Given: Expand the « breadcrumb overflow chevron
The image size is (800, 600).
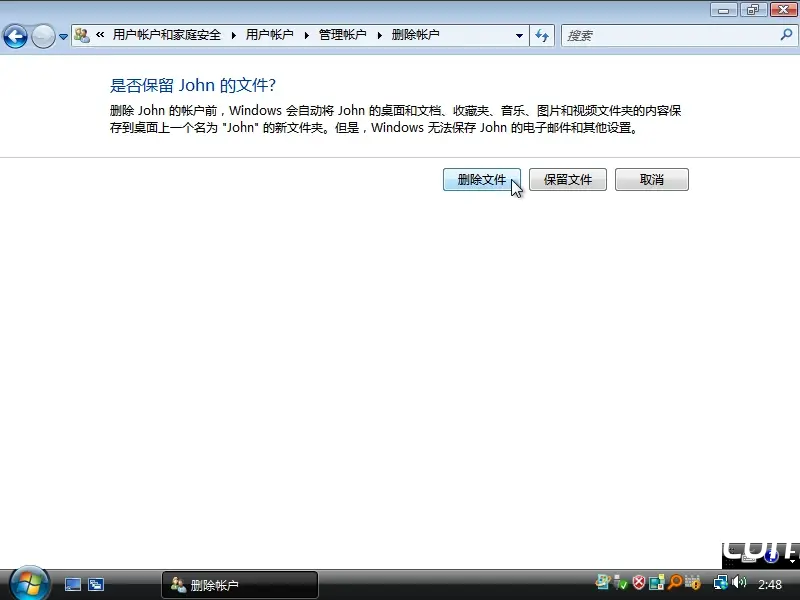Looking at the screenshot, I should pyautogui.click(x=100, y=35).
